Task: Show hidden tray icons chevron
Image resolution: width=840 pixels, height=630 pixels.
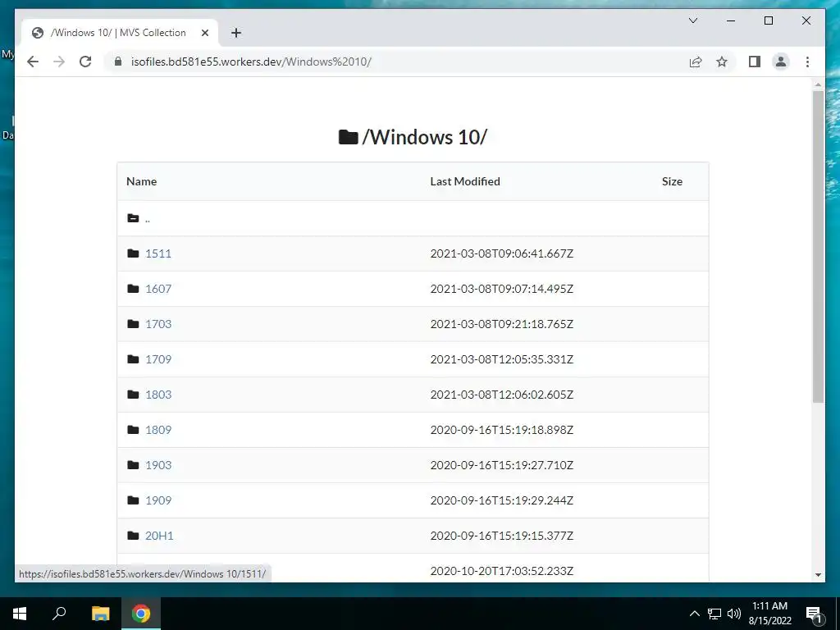Action: click(694, 614)
